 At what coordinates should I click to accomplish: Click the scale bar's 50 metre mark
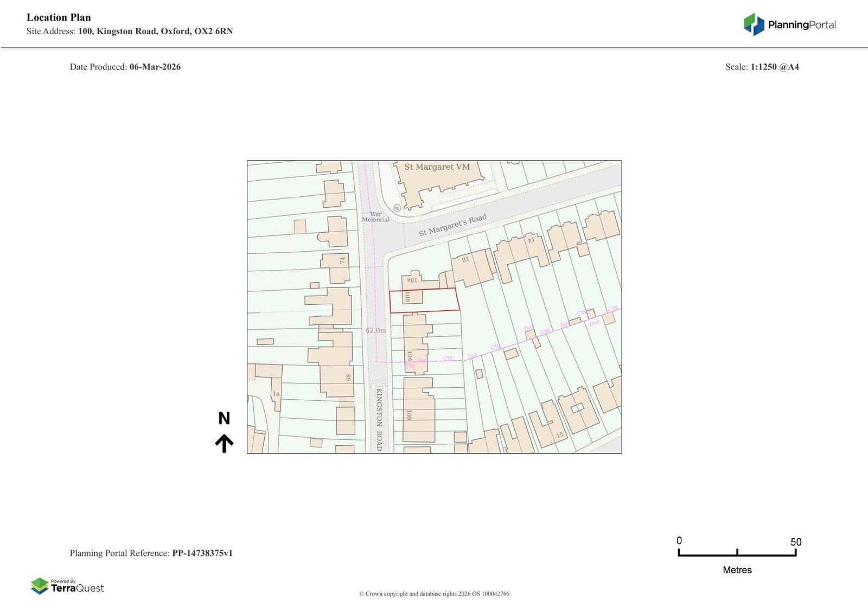[x=795, y=552]
